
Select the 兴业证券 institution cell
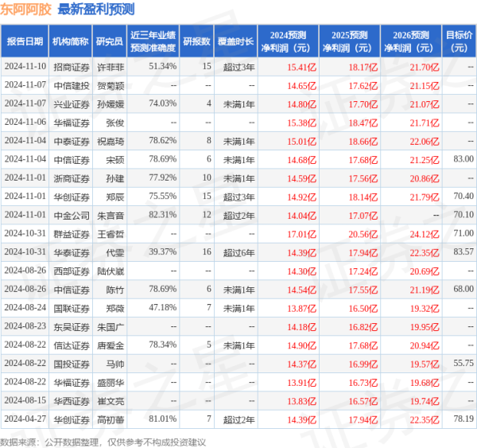point(72,104)
